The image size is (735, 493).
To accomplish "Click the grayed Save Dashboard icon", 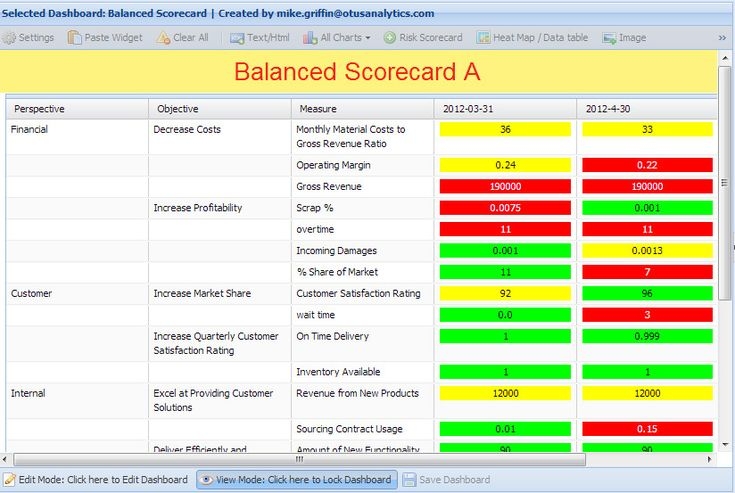I will pos(409,480).
